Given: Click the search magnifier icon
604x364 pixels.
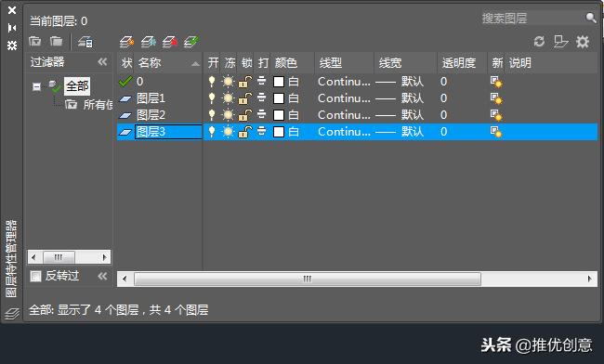Looking at the screenshot, I should click(590, 18).
